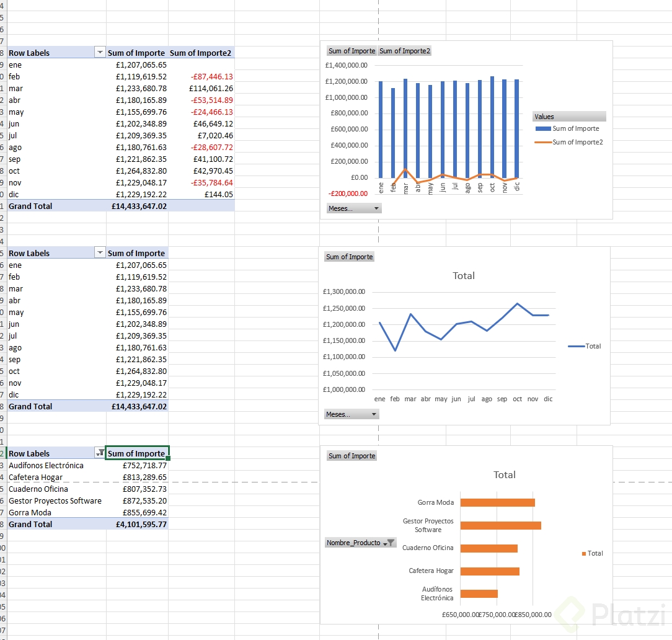672x640 pixels.
Task: Open Nombre_Producto filter button in bar chart
Action: pyautogui.click(x=360, y=543)
